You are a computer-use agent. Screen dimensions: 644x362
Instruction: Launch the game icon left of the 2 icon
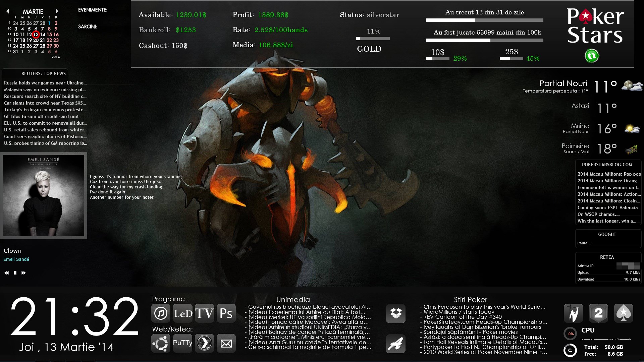pos(573,313)
